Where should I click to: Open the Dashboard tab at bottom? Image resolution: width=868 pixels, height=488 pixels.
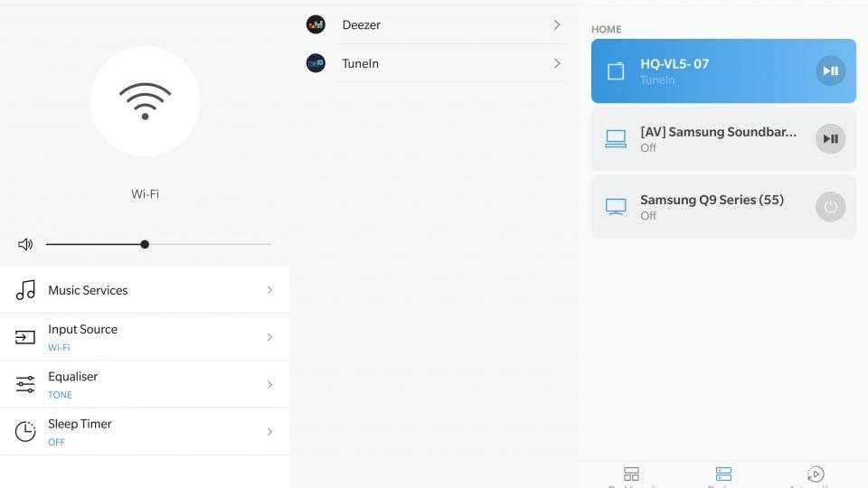631,477
